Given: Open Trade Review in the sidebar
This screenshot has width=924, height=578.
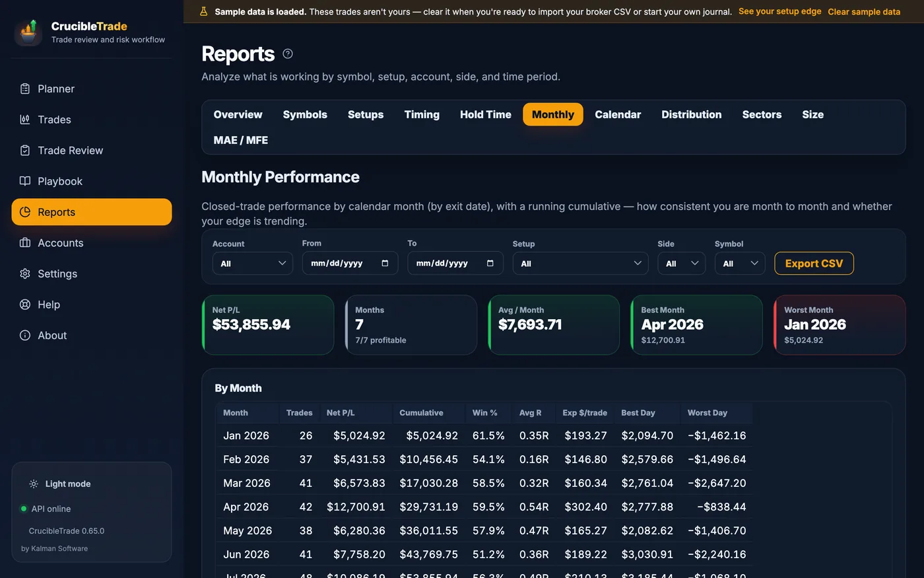Looking at the screenshot, I should tap(92, 151).
